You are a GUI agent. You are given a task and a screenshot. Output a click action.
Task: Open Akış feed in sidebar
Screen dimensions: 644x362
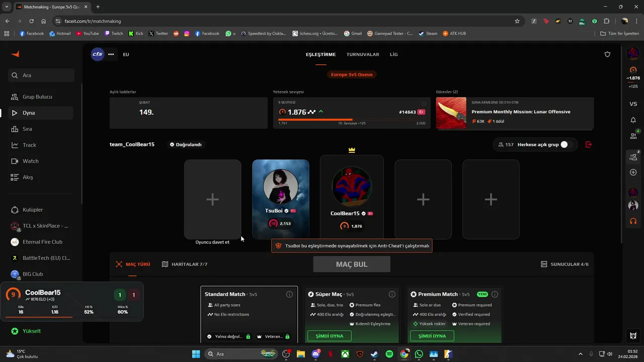pyautogui.click(x=41, y=177)
